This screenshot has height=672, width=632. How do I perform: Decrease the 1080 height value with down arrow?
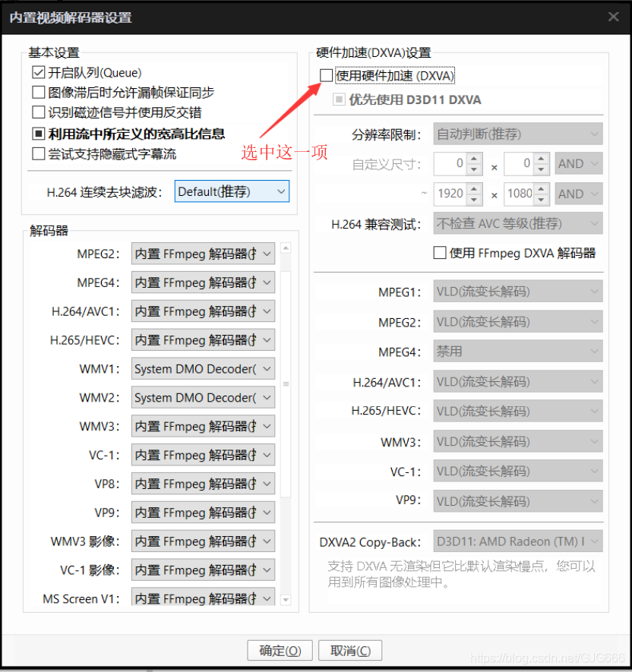pos(541,199)
